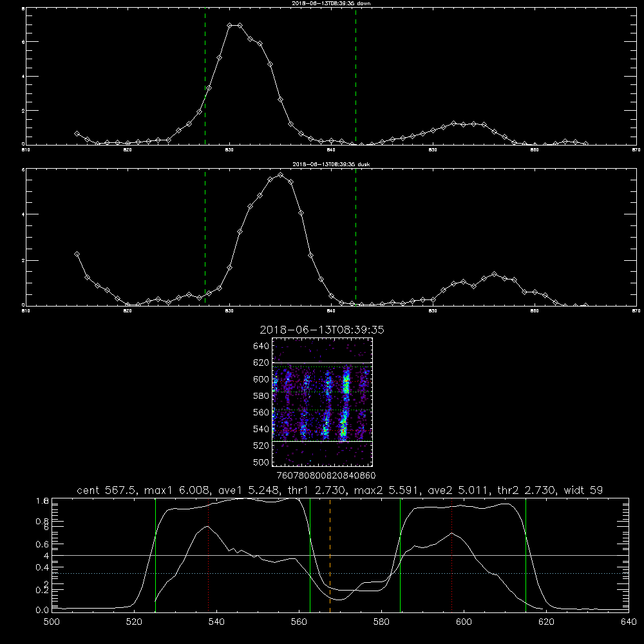This screenshot has width=644, height=644.
Task: Click the solid white horizontal line at level 4
Action: pyautogui.click(x=340, y=555)
